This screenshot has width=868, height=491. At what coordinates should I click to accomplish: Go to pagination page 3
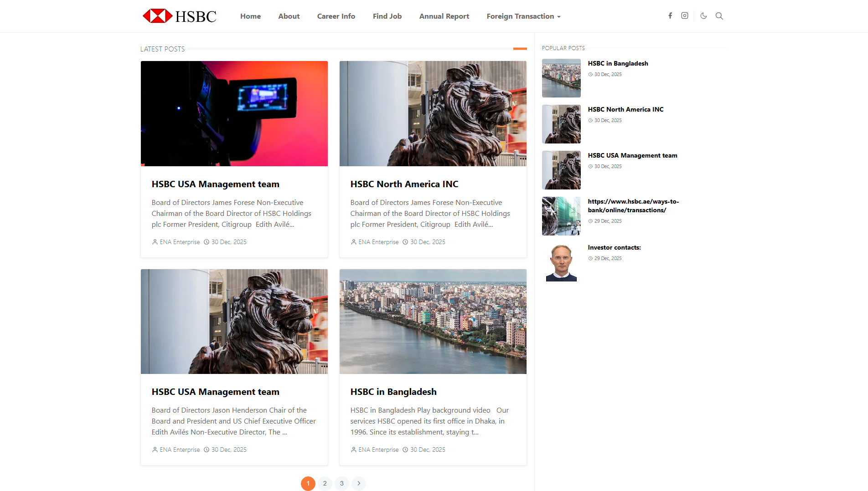[342, 483]
